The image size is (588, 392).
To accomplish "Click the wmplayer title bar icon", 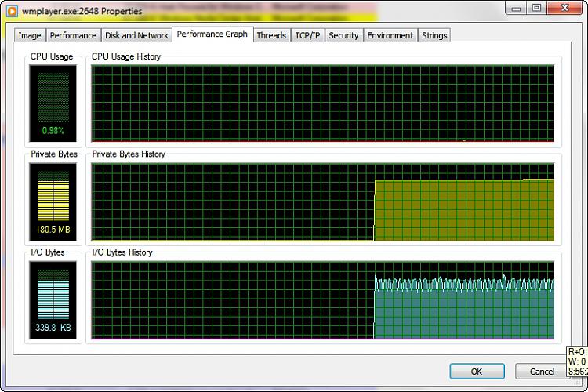I will point(13,11).
